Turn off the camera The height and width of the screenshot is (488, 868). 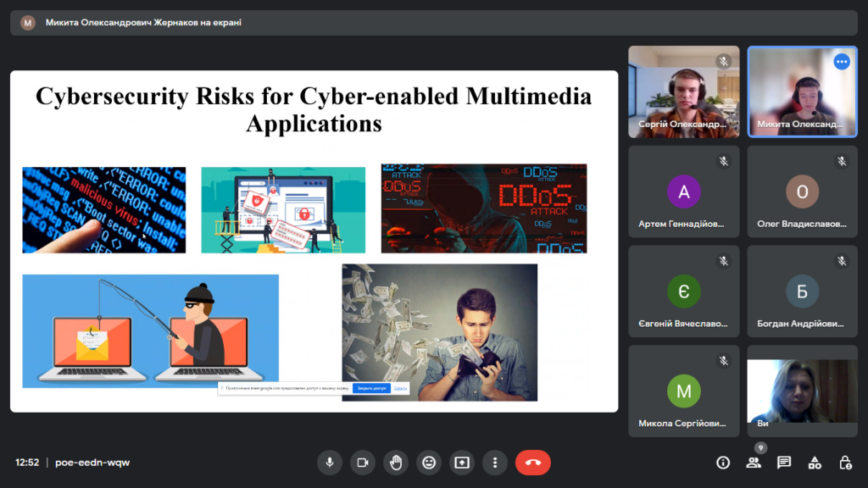(x=363, y=463)
